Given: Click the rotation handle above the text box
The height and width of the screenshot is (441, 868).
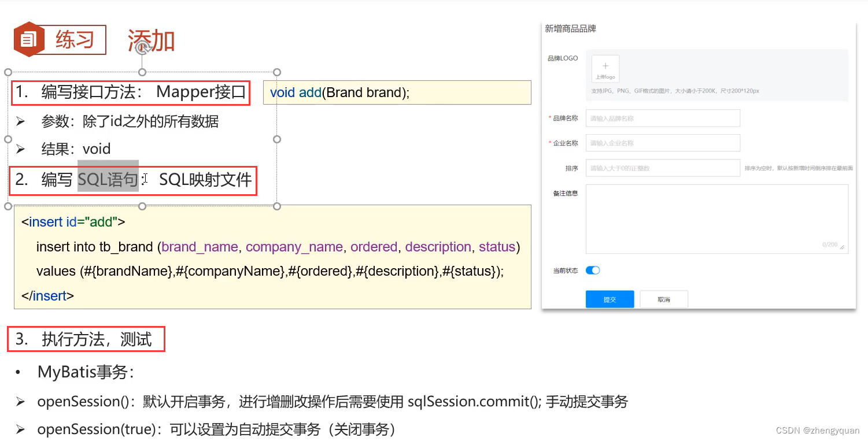Looking at the screenshot, I should [142, 47].
